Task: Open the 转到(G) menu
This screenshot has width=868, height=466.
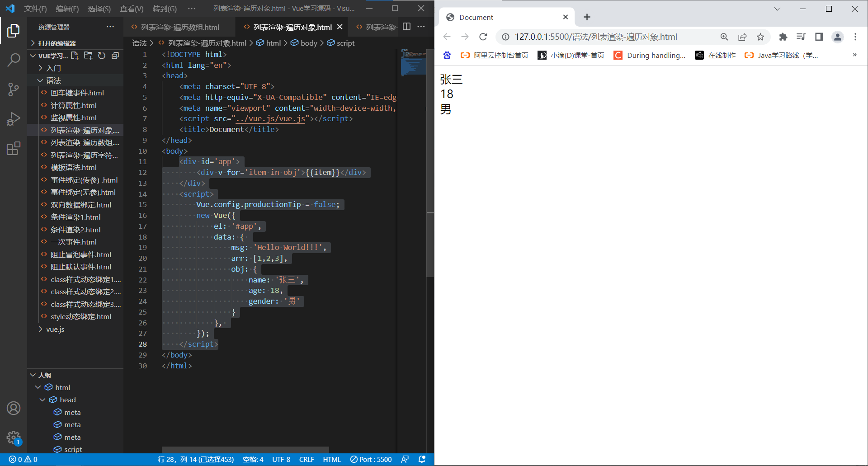Action: 165,9
